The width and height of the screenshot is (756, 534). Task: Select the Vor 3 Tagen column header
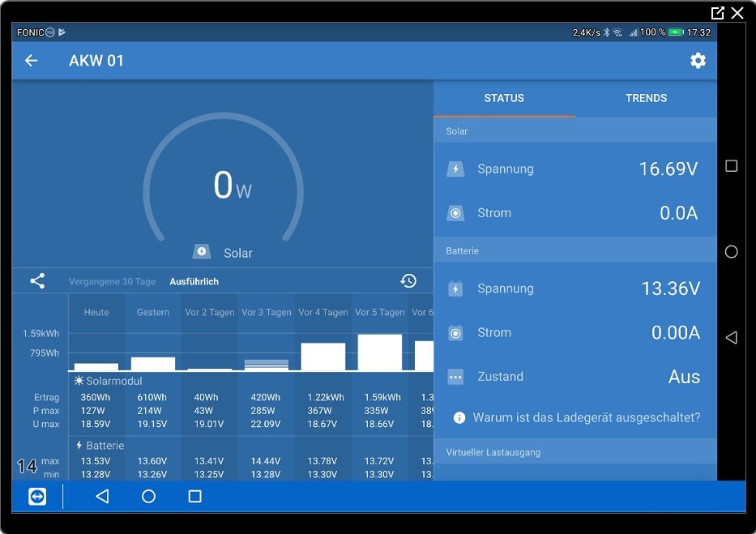[x=267, y=312]
